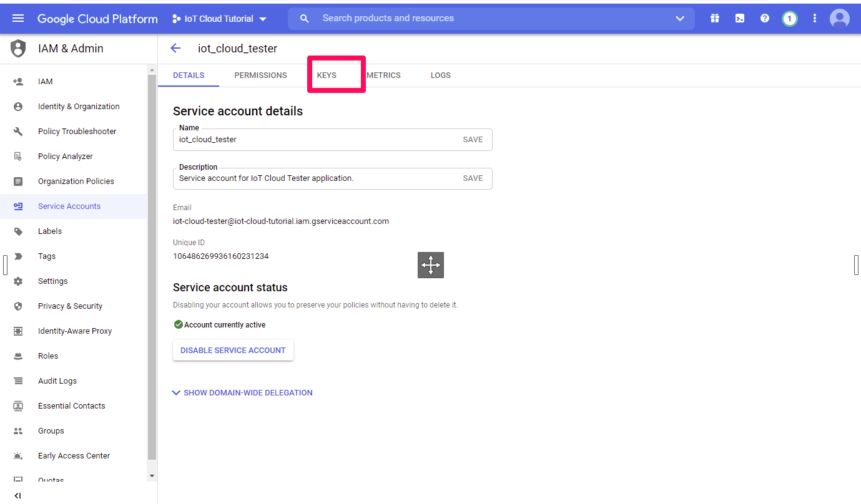Open the IoT Cloud Tutorial project selector
The image size is (861, 504).
coord(220,19)
